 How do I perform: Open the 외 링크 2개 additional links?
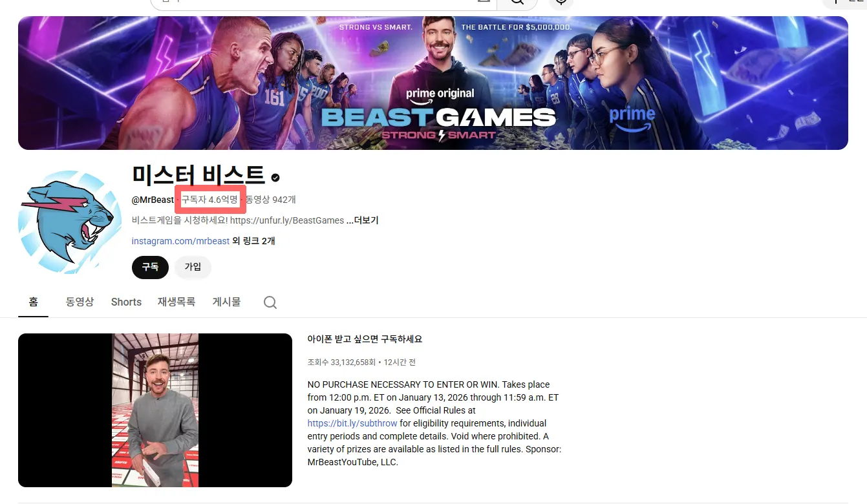tap(253, 241)
